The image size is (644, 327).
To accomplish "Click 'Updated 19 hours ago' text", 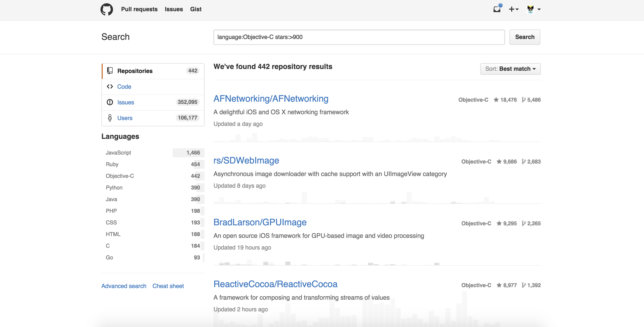I will pyautogui.click(x=242, y=248).
